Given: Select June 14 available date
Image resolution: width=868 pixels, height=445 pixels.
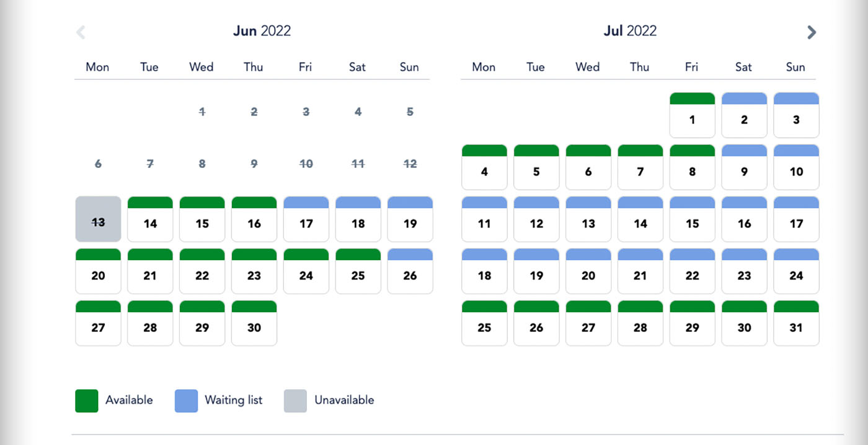Looking at the screenshot, I should 150,219.
